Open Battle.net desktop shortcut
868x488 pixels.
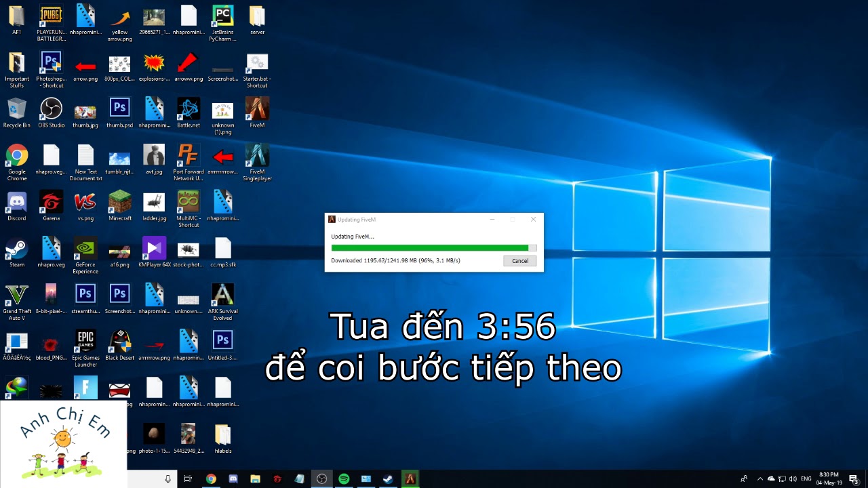coord(189,113)
